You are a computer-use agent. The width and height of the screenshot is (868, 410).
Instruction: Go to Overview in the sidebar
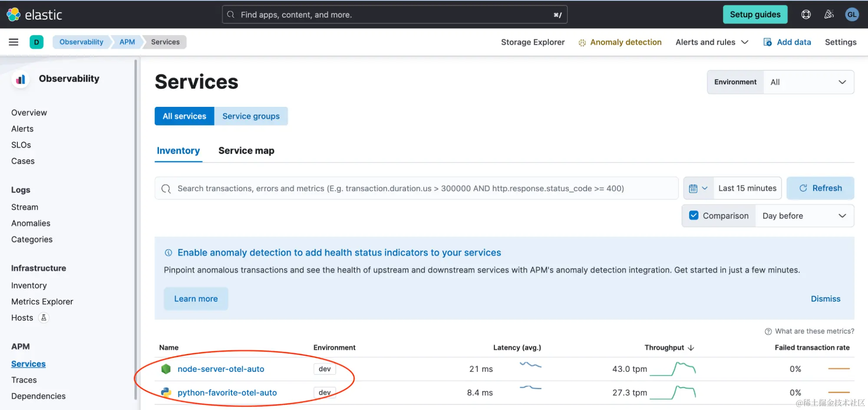point(29,113)
